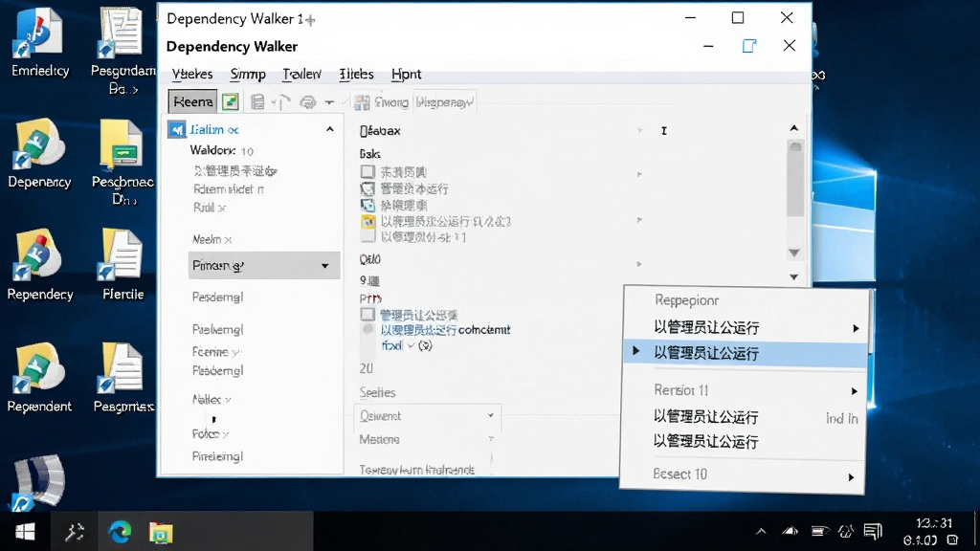
Task: Open the Rependent desktop shortcut
Action: tap(39, 377)
